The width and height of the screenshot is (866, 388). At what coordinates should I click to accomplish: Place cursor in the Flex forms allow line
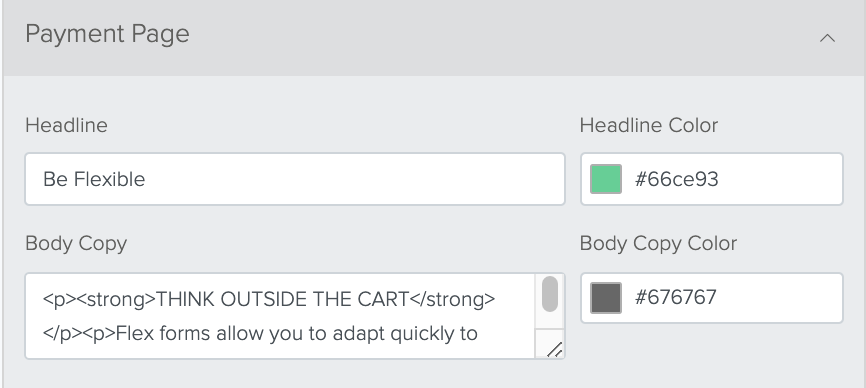point(260,334)
